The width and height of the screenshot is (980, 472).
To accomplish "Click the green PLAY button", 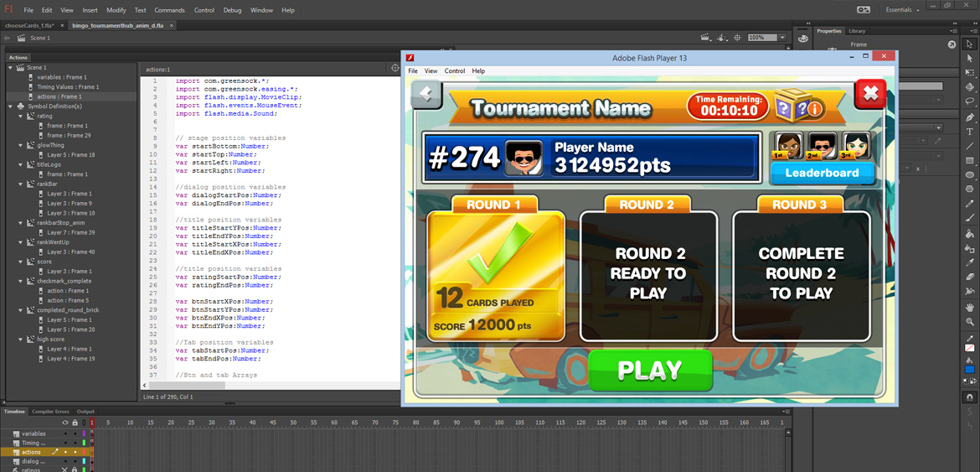I will pyautogui.click(x=650, y=371).
